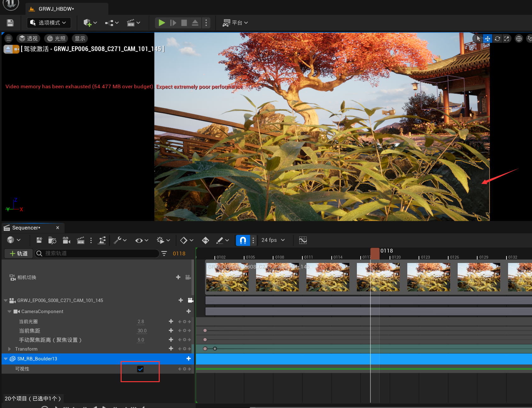Open the 24 fps frame rate dropdown

[273, 240]
